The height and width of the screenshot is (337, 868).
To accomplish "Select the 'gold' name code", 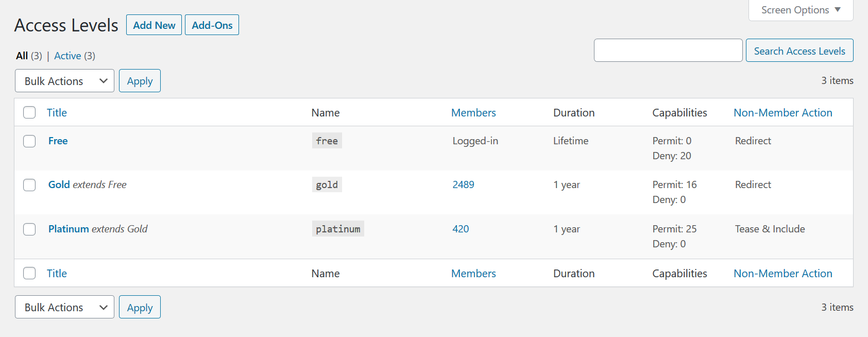I will [327, 184].
